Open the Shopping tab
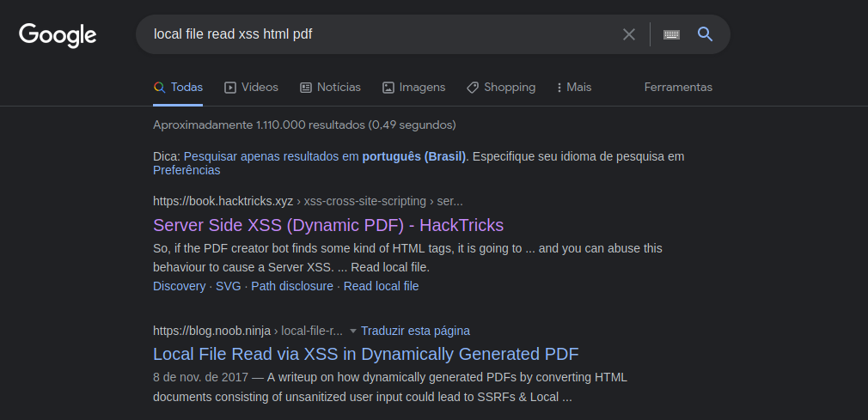The image size is (868, 420). (501, 88)
